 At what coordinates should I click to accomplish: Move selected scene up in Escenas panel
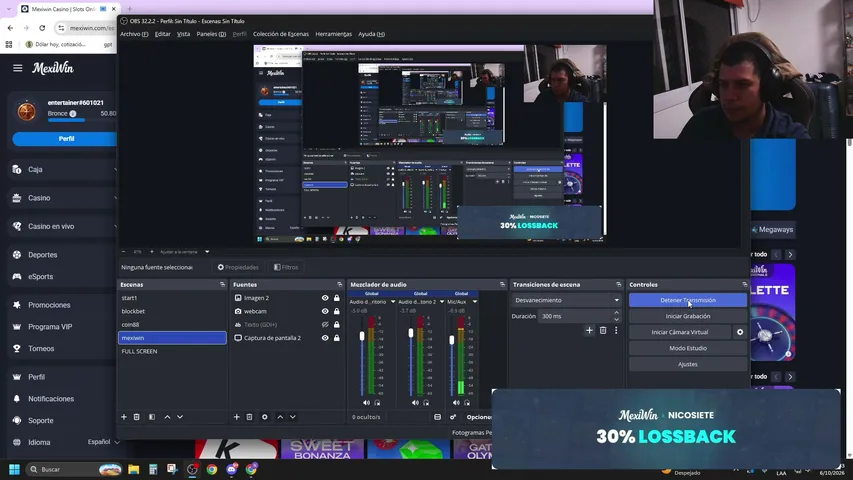[167, 417]
